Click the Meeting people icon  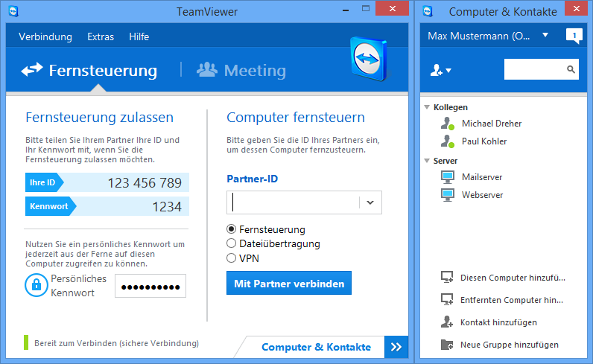207,69
